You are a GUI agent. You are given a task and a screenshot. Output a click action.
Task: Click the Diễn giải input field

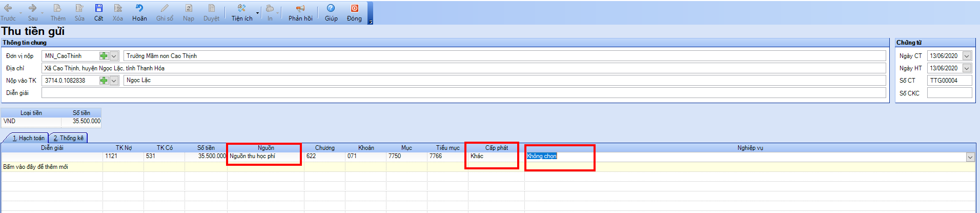pyautogui.click(x=463, y=93)
